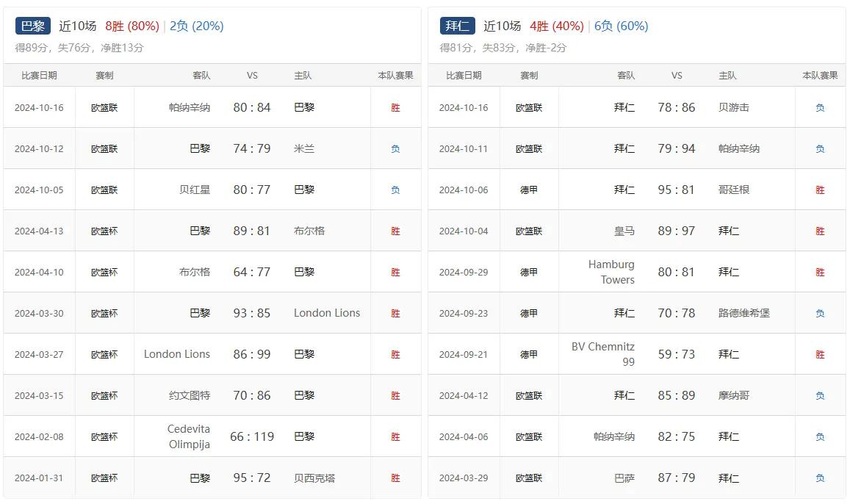The image size is (850, 504).
Task: Click 客队 column header in 巴黎 table
Action: (x=201, y=76)
